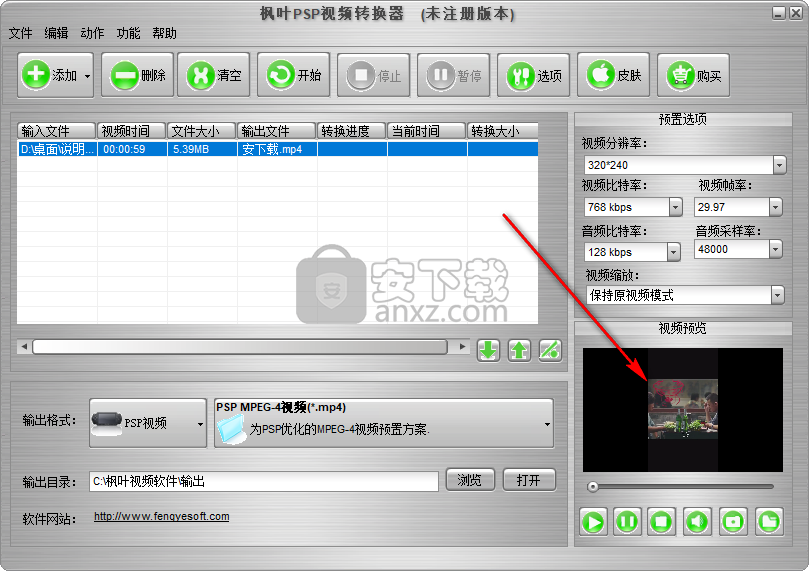Play the video preview

[593, 522]
